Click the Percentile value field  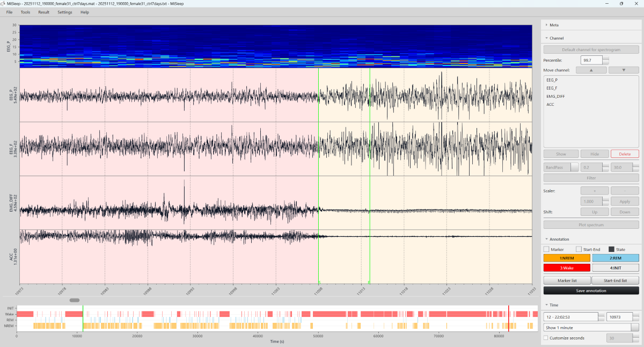coord(591,60)
